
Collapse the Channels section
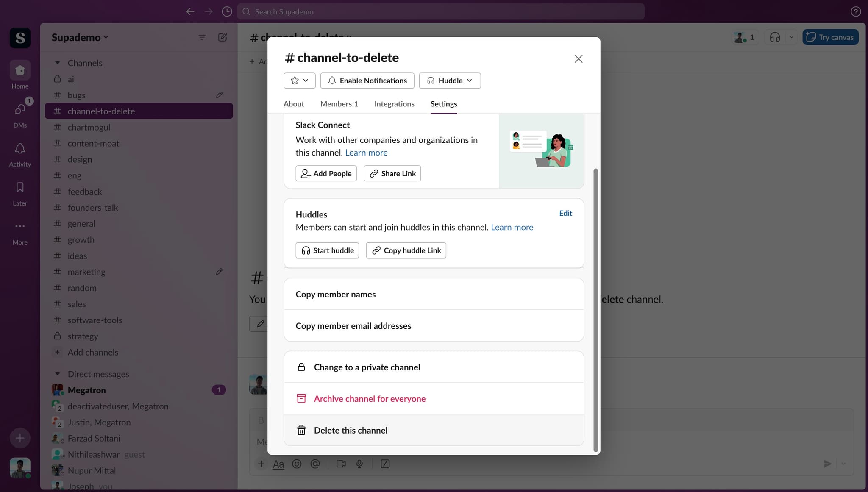58,63
